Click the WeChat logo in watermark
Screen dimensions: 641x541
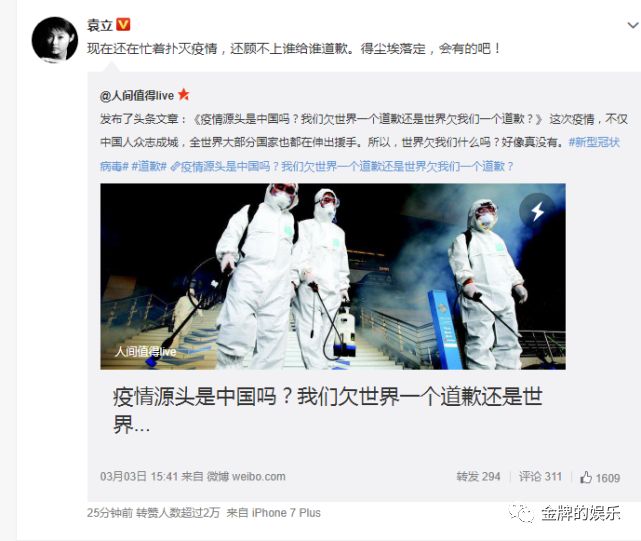point(522,512)
